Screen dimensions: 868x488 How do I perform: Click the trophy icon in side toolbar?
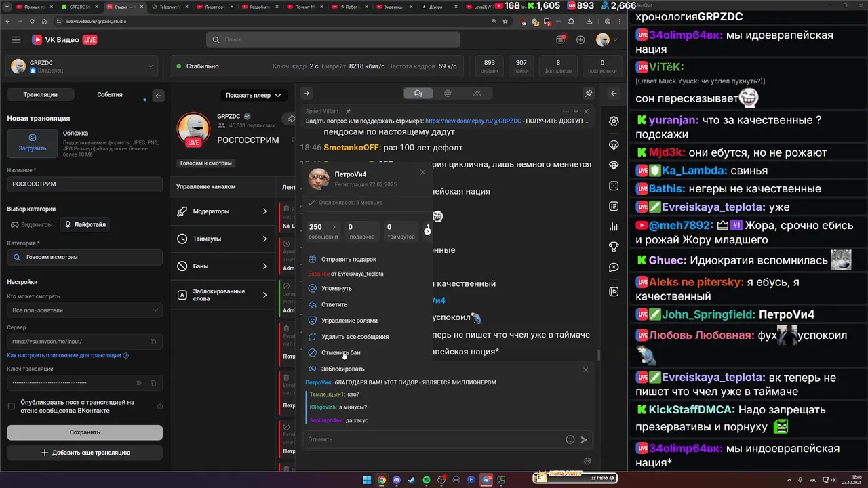click(x=614, y=247)
